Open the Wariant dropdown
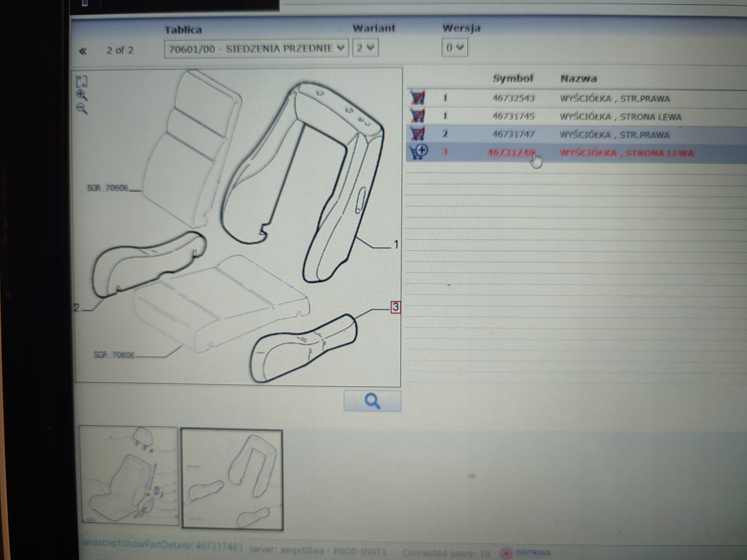 365,48
